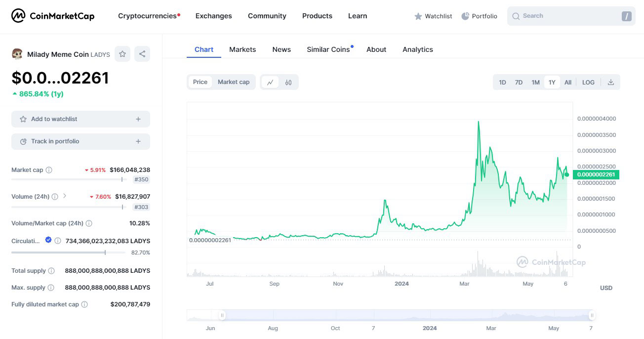The height and width of the screenshot is (339, 644).
Task: Toggle logarithmic scale with LOG button
Action: [x=588, y=82]
